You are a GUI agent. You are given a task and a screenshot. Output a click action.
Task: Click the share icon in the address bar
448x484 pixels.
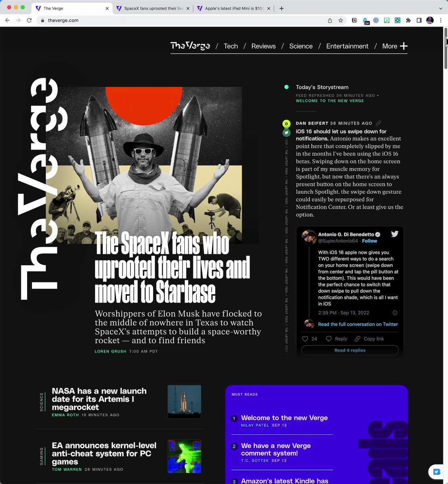pyautogui.click(x=330, y=20)
